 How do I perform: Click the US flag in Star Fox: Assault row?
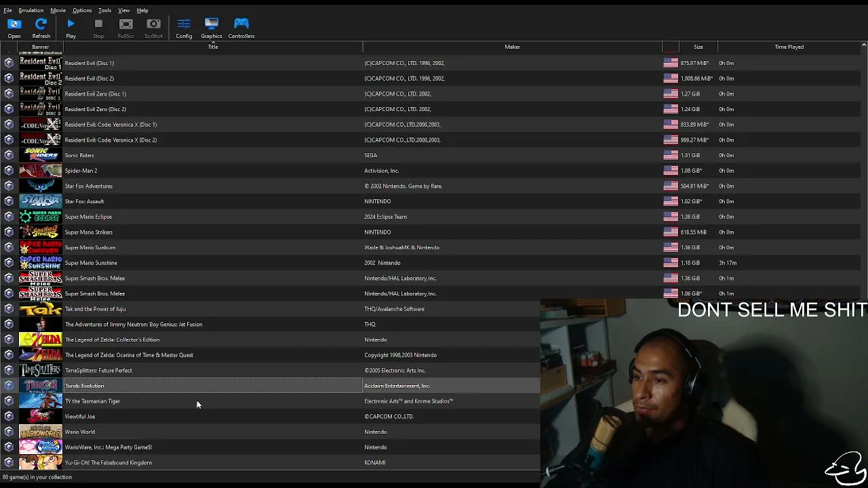click(671, 201)
